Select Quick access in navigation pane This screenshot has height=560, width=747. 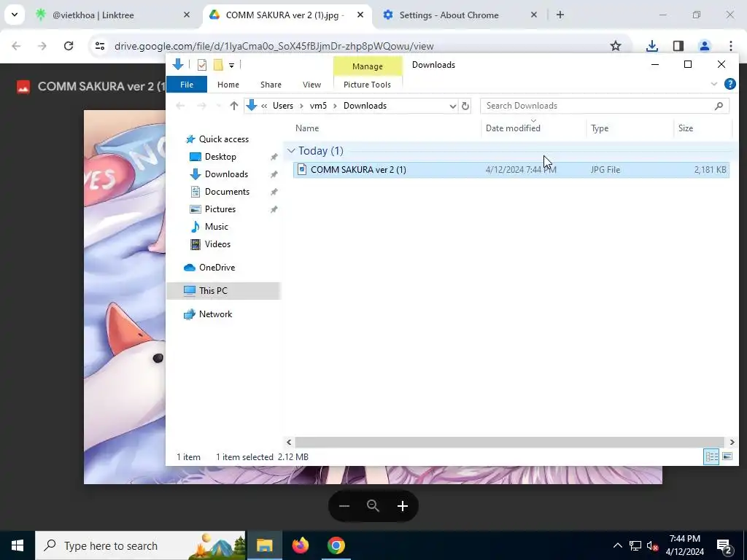pos(223,139)
